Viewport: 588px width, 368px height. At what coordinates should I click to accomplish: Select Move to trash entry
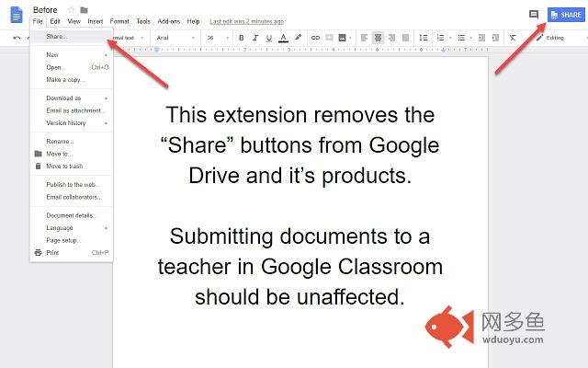(x=72, y=166)
